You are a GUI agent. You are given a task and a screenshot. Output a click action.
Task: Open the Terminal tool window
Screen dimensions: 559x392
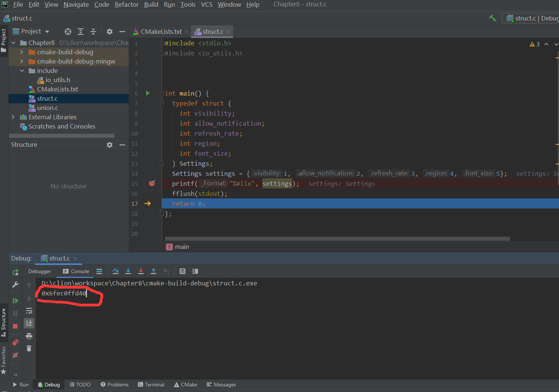click(151, 385)
